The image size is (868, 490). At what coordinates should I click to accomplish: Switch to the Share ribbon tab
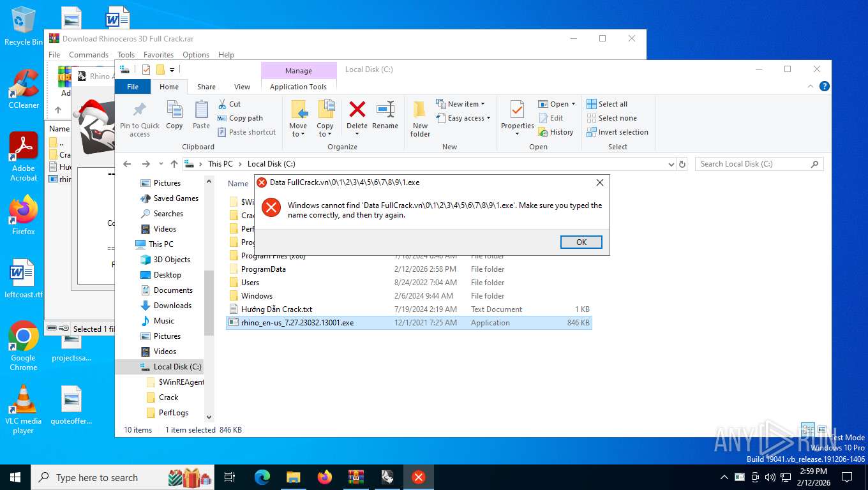point(206,87)
